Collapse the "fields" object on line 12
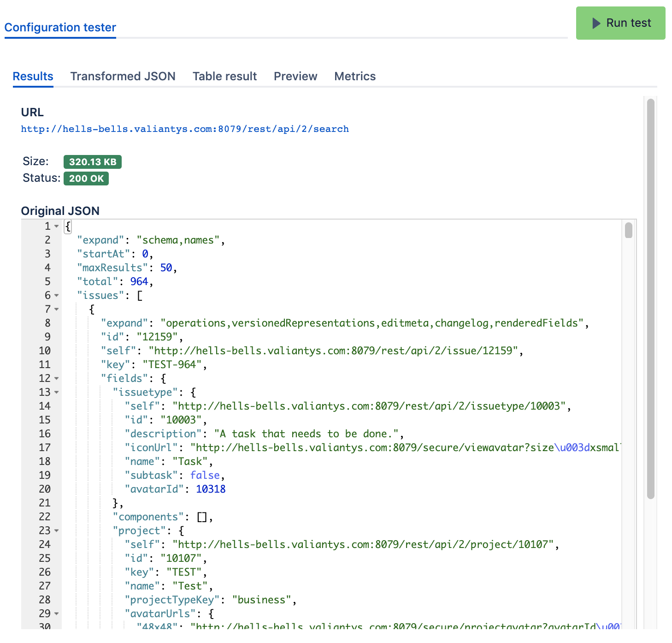Viewport: 672px width, 643px height. pyautogui.click(x=57, y=379)
